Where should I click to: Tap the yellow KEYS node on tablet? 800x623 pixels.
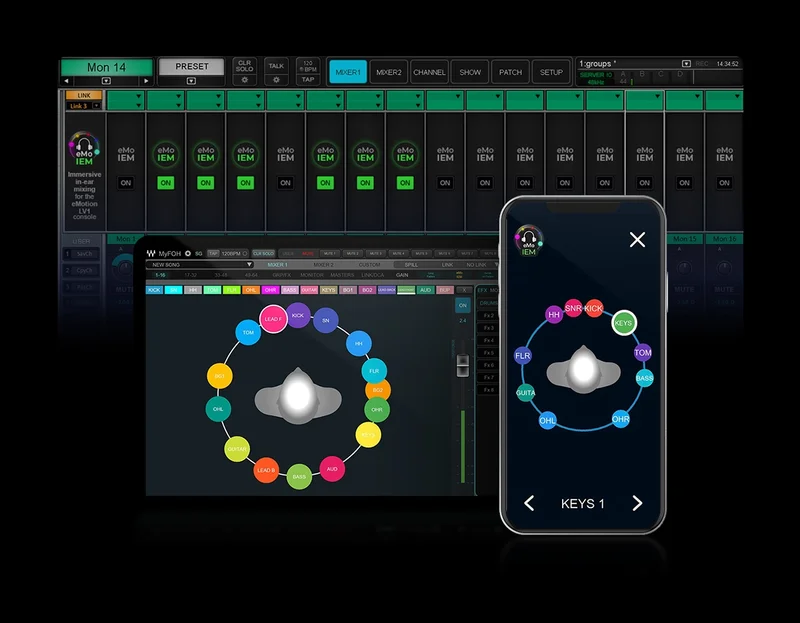pyautogui.click(x=368, y=435)
